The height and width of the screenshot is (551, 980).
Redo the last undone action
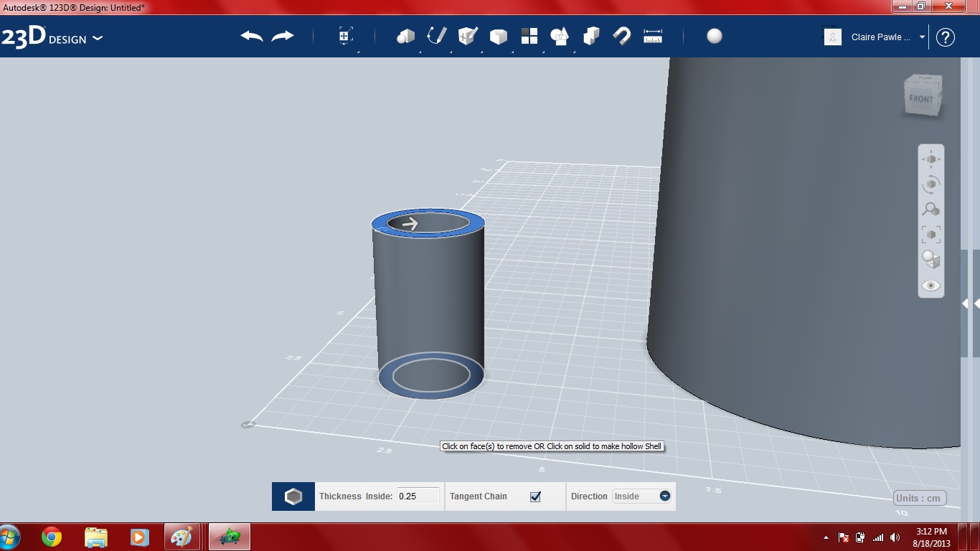(x=283, y=36)
